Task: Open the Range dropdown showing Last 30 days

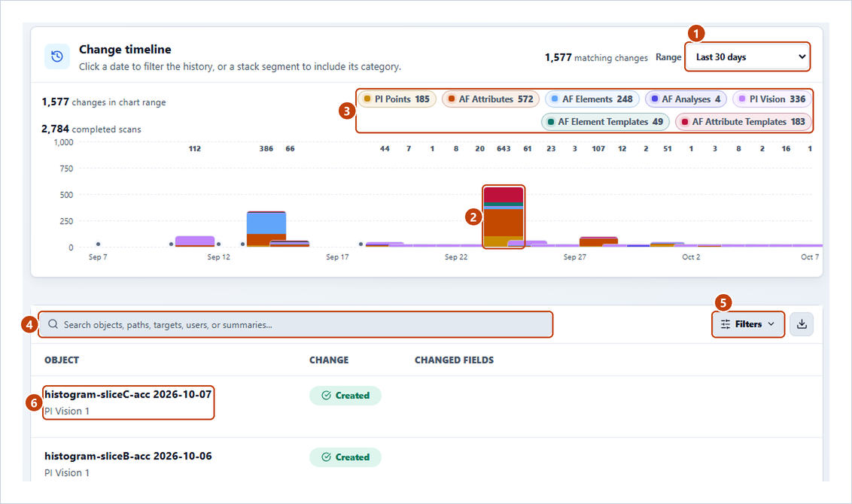Action: click(747, 57)
